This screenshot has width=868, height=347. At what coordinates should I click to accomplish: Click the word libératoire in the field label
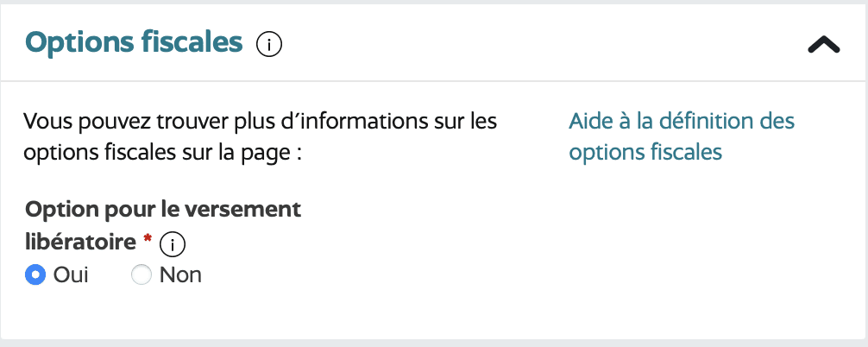(x=81, y=242)
